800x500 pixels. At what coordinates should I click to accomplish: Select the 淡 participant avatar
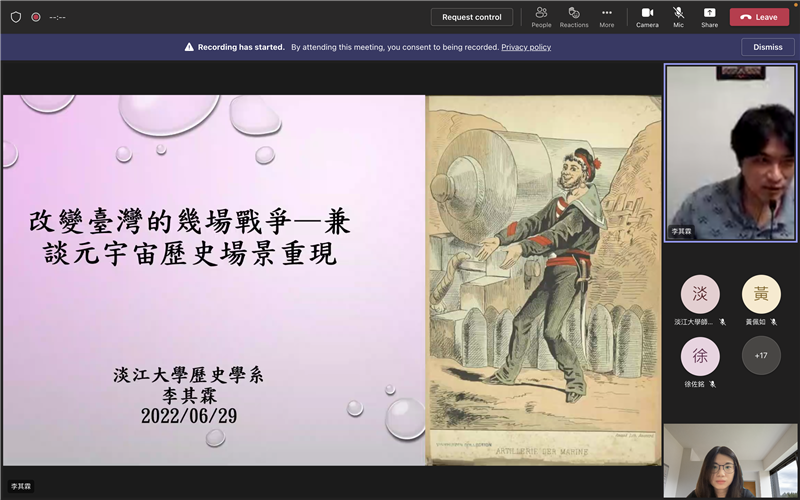pyautogui.click(x=700, y=294)
